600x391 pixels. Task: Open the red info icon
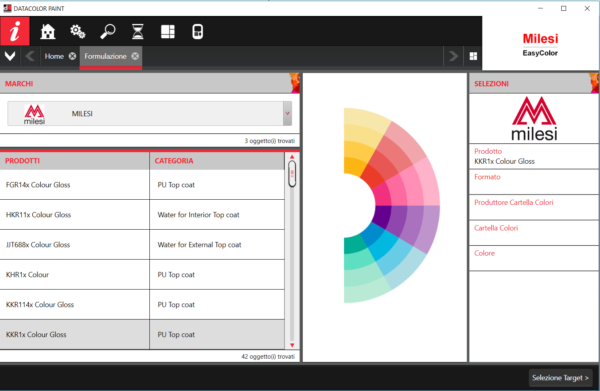(15, 31)
